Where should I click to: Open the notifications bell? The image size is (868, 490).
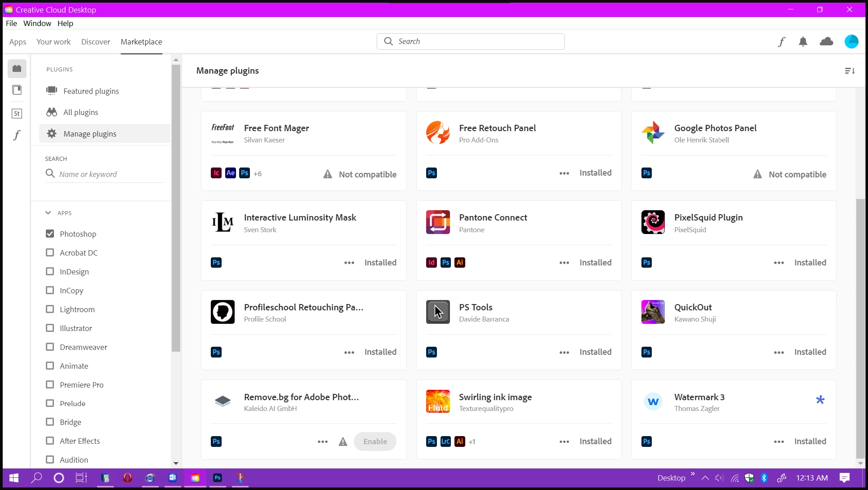point(803,42)
